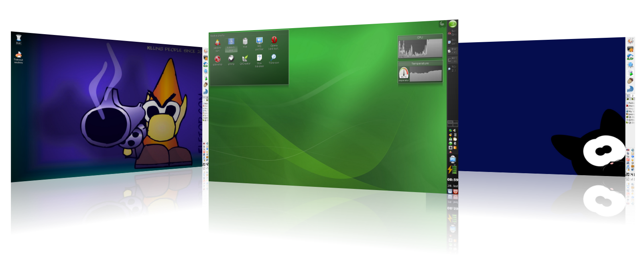Open the application launcher on right desktop panel
This screenshot has width=644, height=260.
click(630, 41)
